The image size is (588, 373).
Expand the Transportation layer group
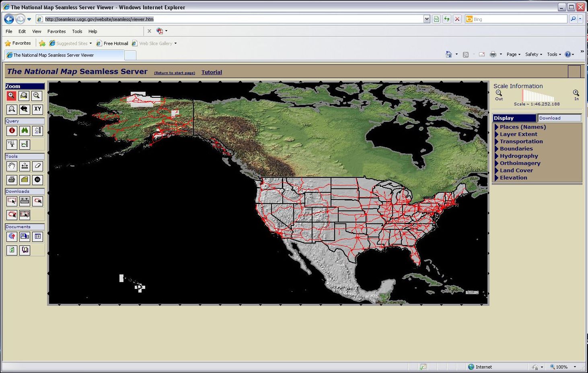[521, 141]
